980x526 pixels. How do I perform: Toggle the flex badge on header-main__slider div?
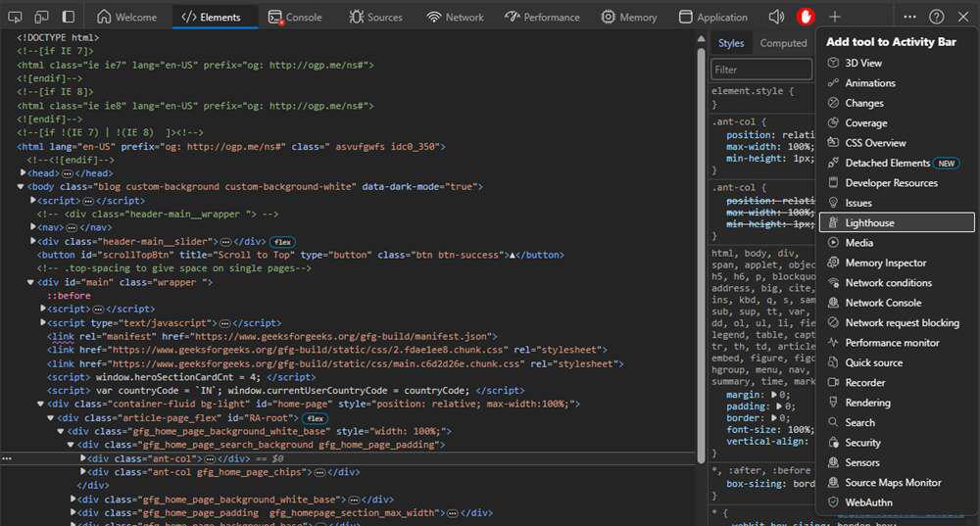pyautogui.click(x=282, y=241)
